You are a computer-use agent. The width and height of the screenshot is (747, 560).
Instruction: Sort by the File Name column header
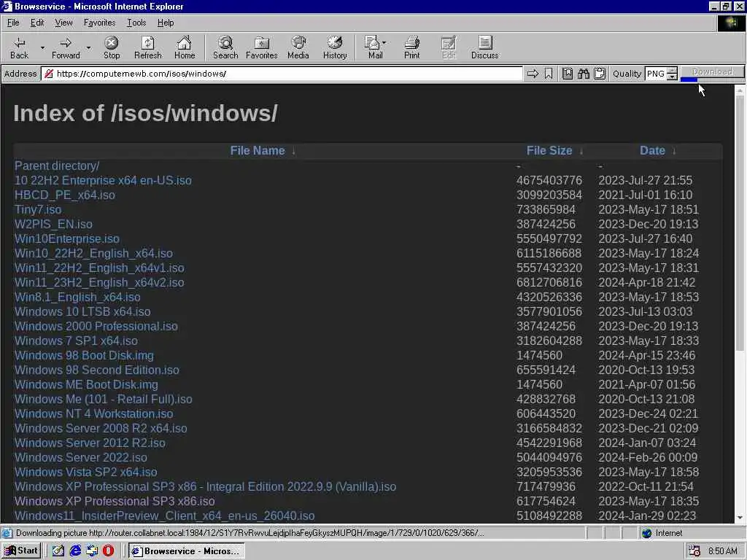(x=258, y=151)
